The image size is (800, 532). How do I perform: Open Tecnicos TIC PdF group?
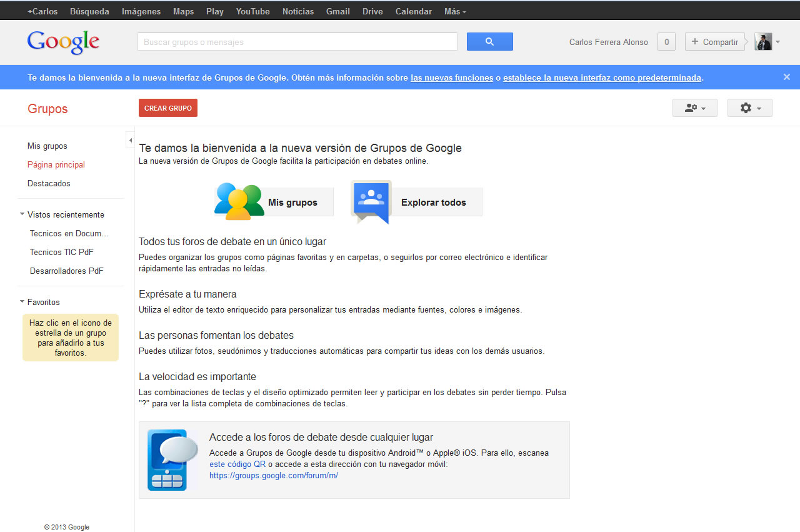(62, 252)
